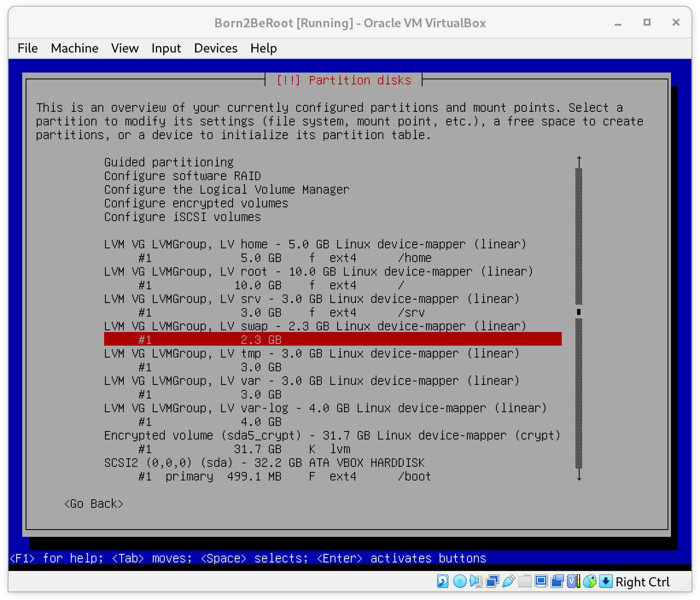Click the display settings status icon
This screenshot has height=600, width=700.
pyautogui.click(x=541, y=582)
